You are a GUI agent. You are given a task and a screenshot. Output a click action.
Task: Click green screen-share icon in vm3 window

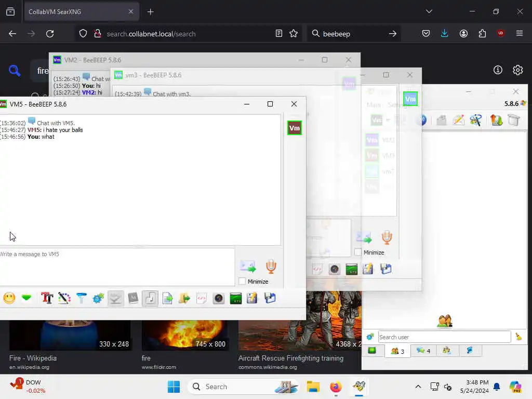352,269
